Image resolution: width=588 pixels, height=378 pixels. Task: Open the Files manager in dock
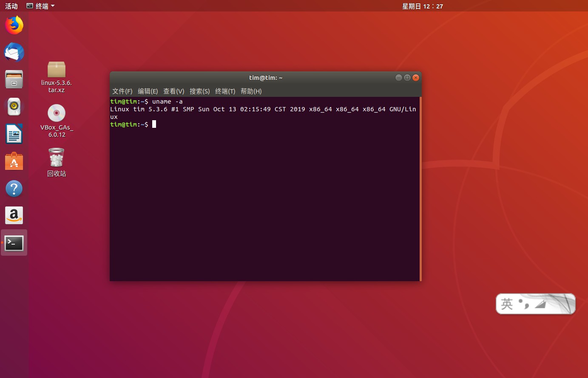tap(14, 79)
